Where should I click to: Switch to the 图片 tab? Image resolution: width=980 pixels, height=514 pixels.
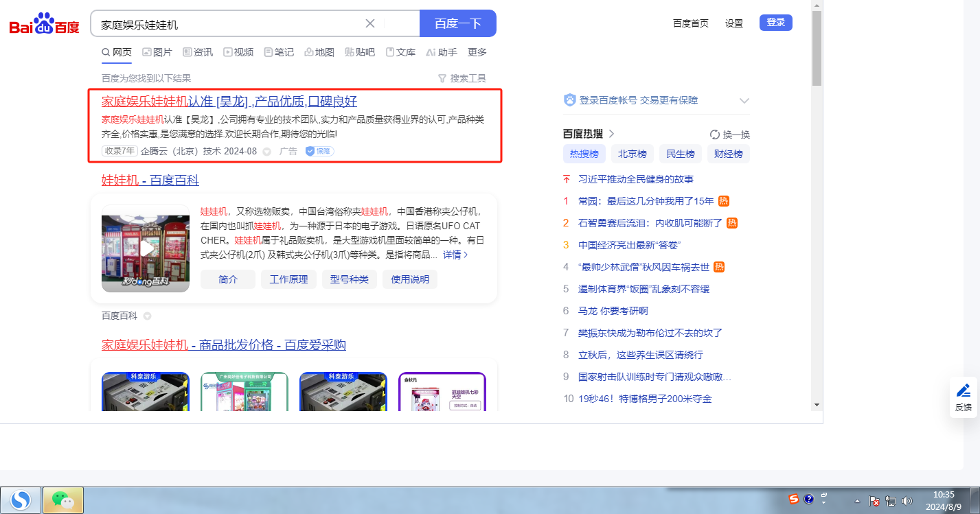click(157, 52)
